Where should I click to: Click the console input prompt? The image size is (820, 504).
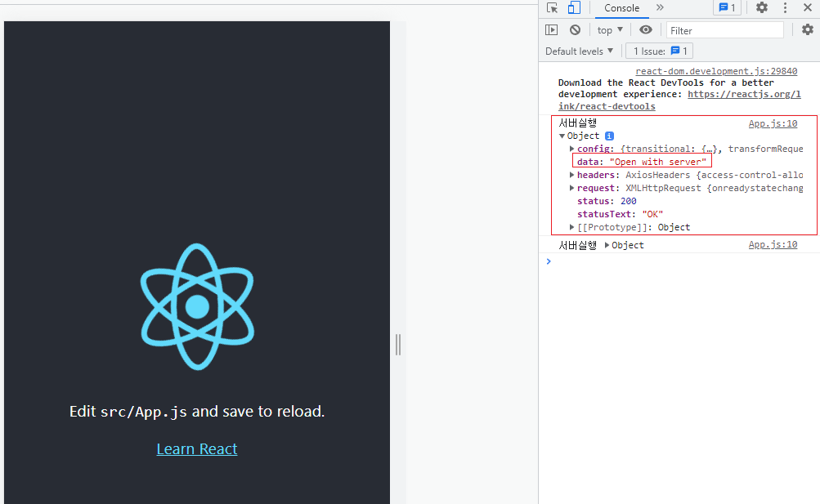coord(680,261)
